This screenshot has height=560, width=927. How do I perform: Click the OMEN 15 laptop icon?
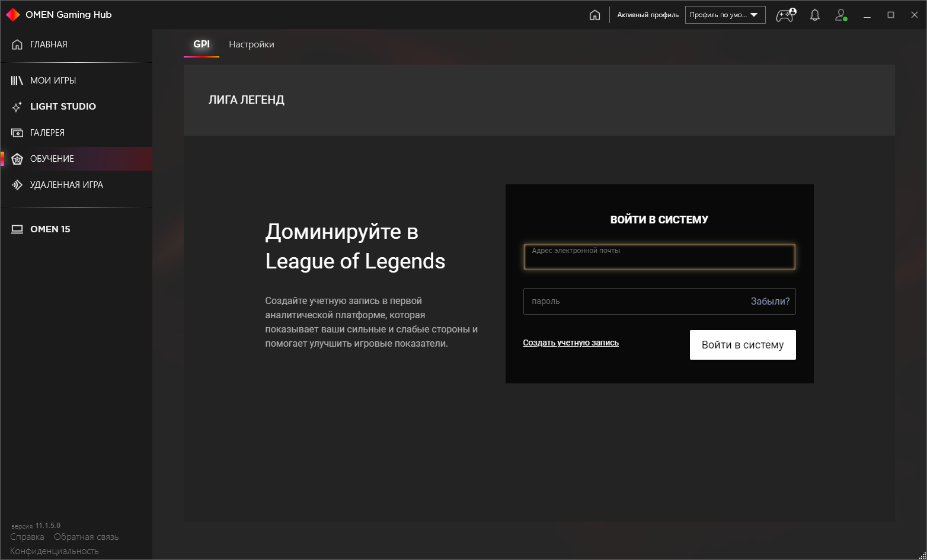[17, 229]
